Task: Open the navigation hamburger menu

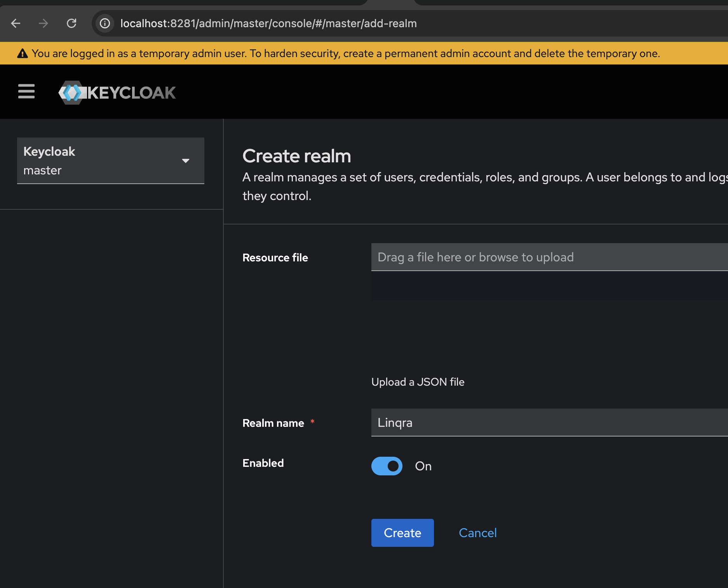Action: pyautogui.click(x=26, y=92)
